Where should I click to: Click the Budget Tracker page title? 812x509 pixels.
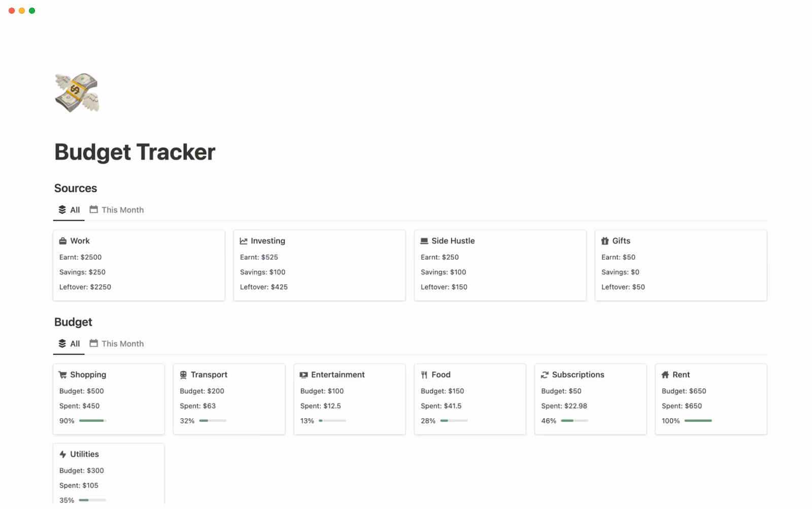(x=134, y=152)
